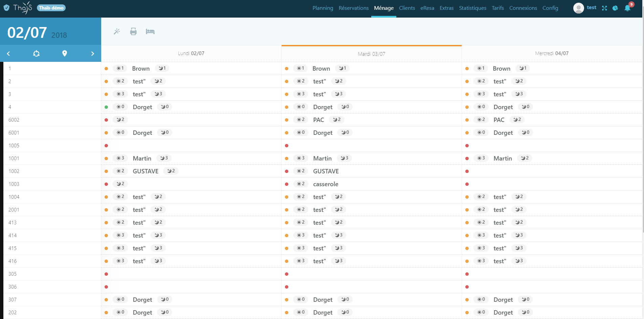Select room 306 row label
The image size is (644, 319).
[x=13, y=287]
